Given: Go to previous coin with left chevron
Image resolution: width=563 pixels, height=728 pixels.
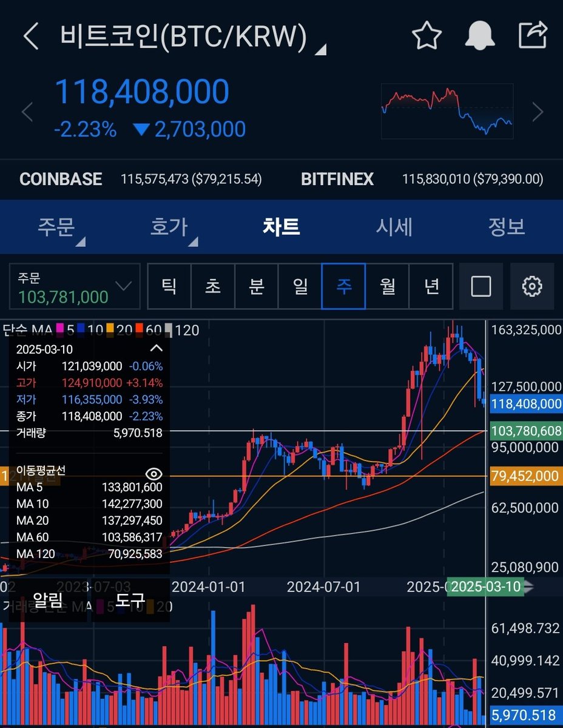Looking at the screenshot, I should point(27,112).
